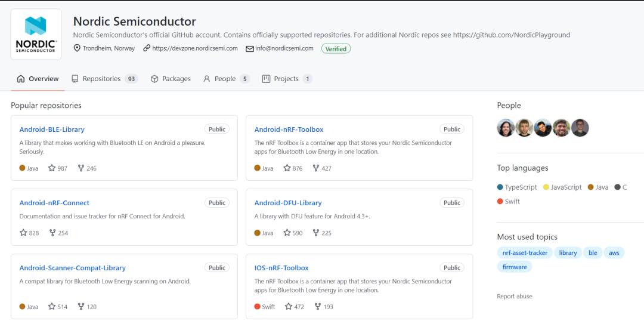This screenshot has width=644, height=324.
Task: Click star icon on IOS-nRF-Toolbox card
Action: 289,306
